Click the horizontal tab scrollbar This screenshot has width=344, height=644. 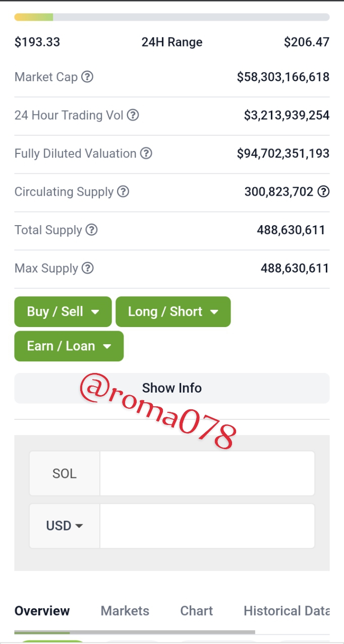[135, 632]
